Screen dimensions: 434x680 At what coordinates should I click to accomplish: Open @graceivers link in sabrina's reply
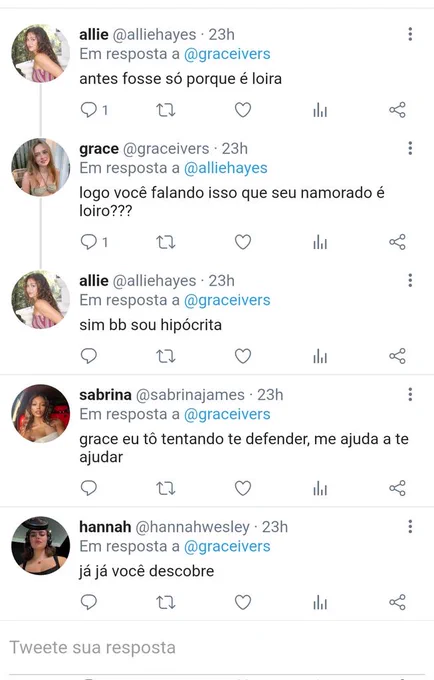pos(227,415)
